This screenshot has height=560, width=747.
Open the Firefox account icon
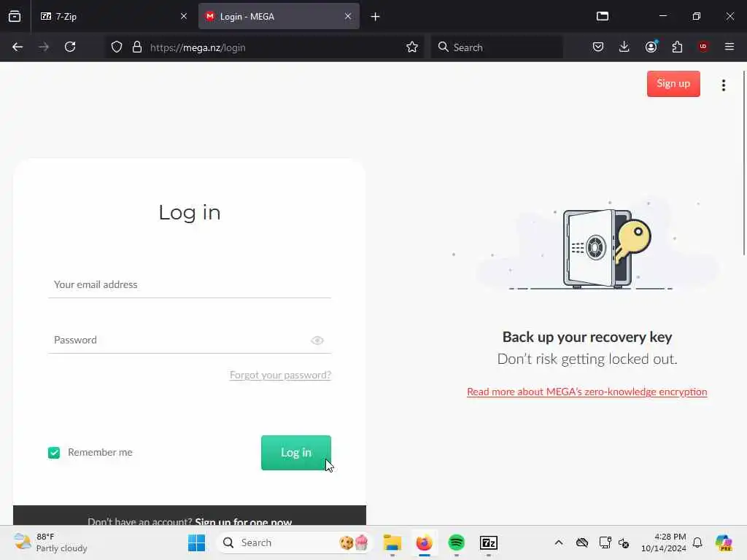pos(651,47)
